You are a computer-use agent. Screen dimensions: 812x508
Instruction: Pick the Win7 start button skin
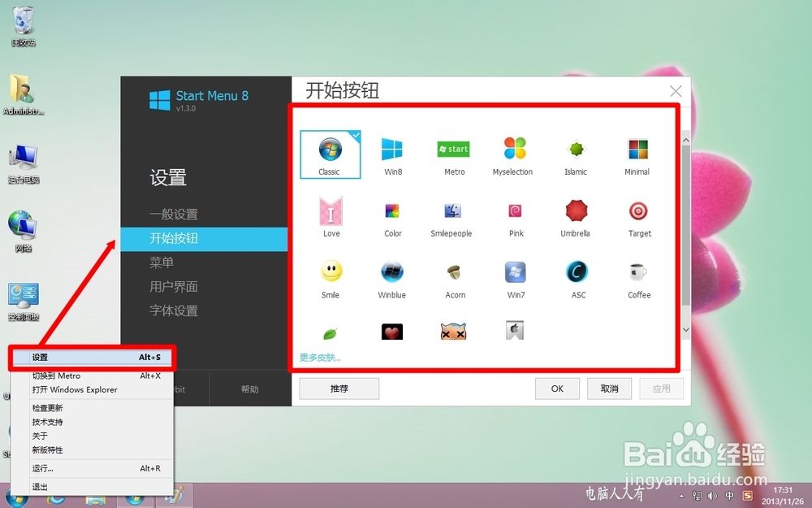(516, 279)
